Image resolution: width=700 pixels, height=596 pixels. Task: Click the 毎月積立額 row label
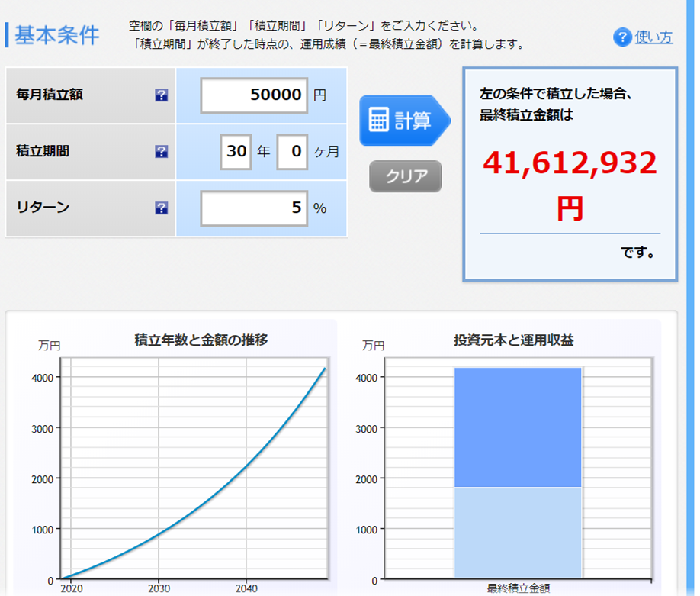(50, 95)
